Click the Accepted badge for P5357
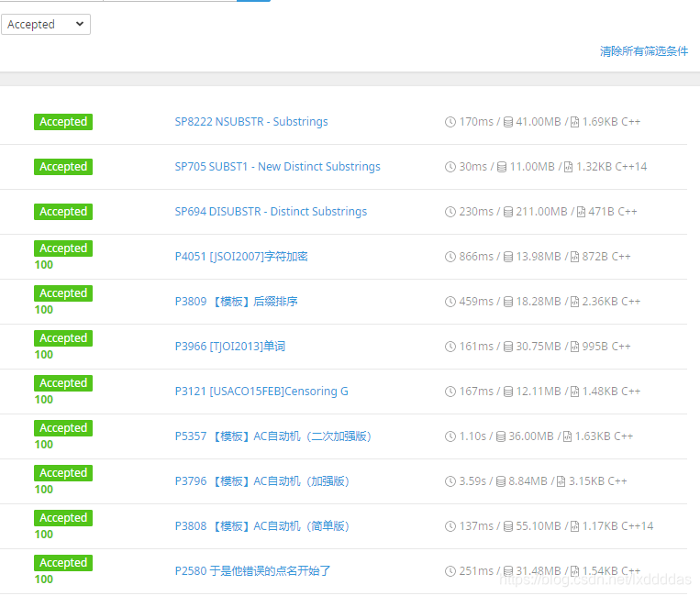 [x=63, y=428]
